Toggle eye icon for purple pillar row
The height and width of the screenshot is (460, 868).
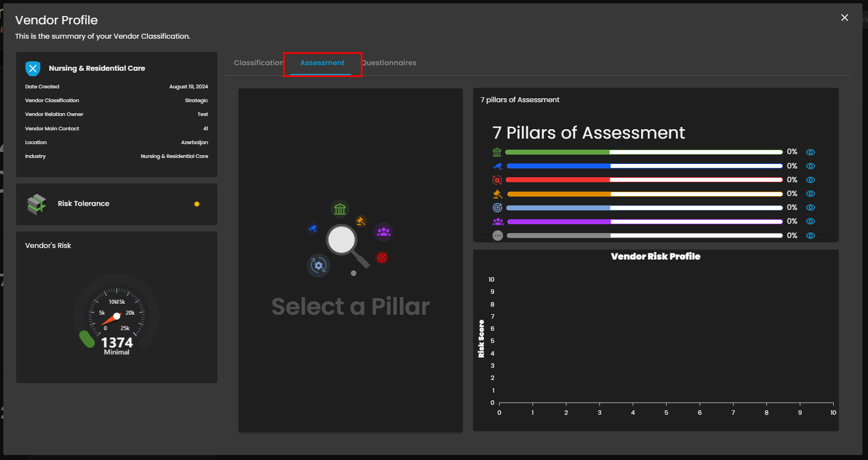click(810, 221)
